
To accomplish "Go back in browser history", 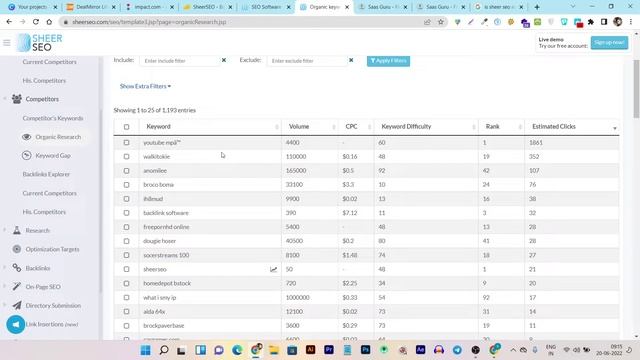I will [9, 22].
